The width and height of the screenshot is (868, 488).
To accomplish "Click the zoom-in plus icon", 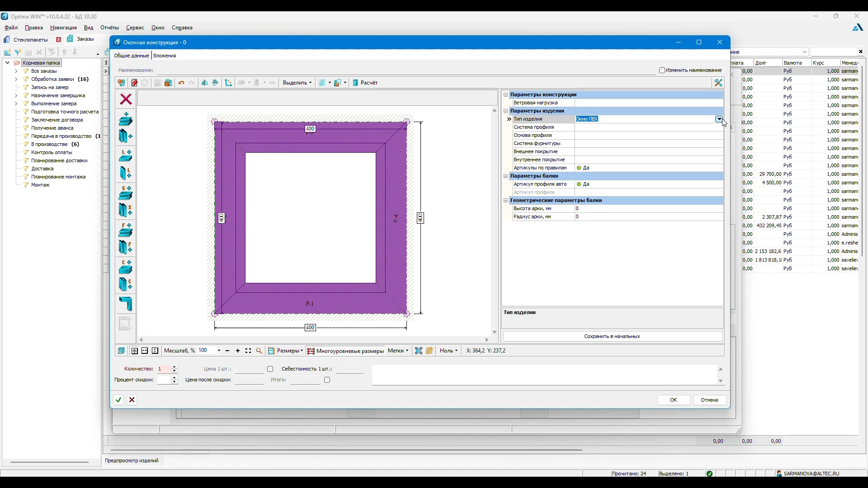I will tap(238, 351).
